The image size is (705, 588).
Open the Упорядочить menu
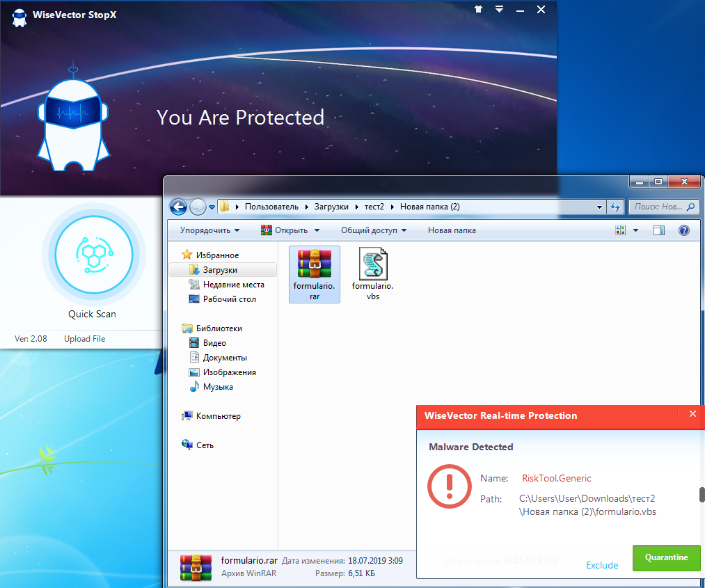click(x=209, y=230)
